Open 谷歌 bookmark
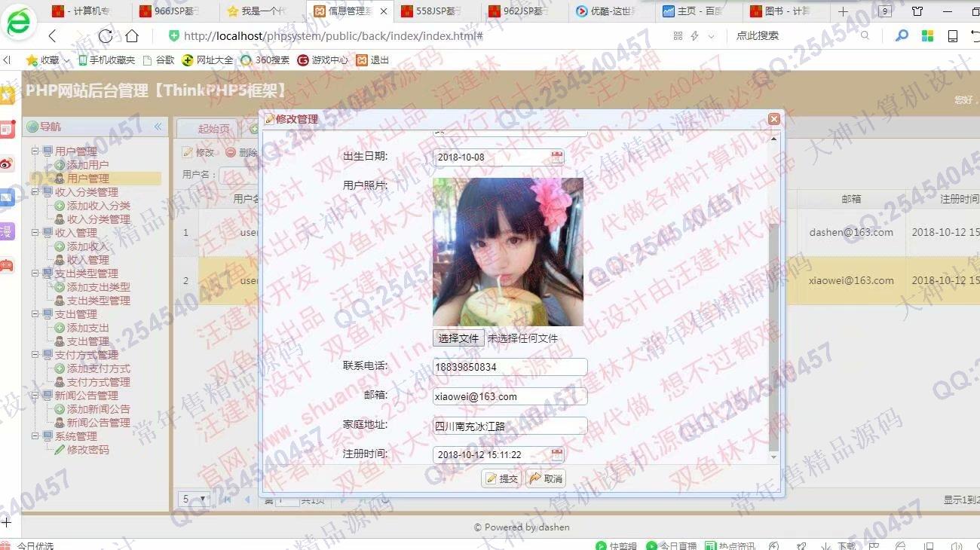Viewport: 980px width, 550px height. point(158,60)
